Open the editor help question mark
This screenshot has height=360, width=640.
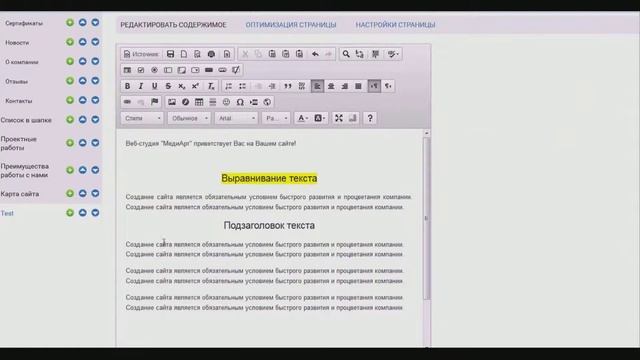coord(370,118)
